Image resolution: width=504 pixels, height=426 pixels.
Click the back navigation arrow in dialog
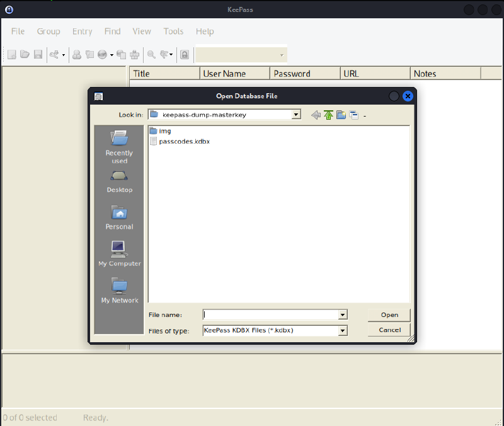[316, 115]
